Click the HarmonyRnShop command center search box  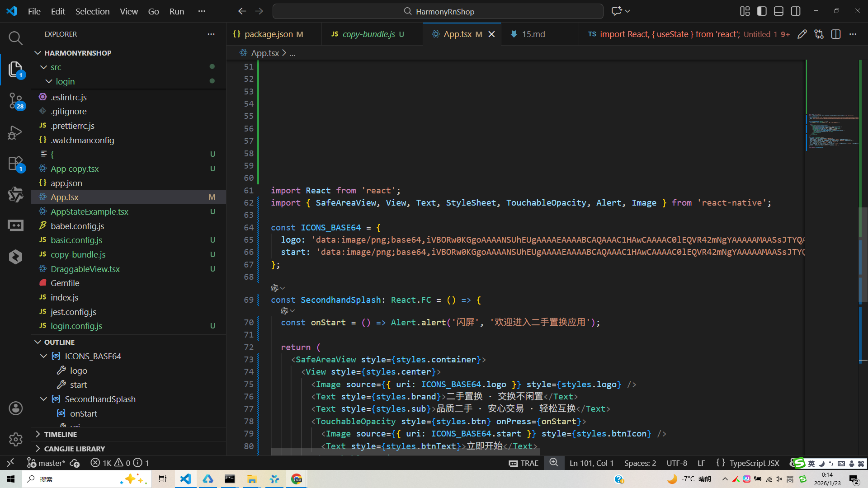point(438,11)
